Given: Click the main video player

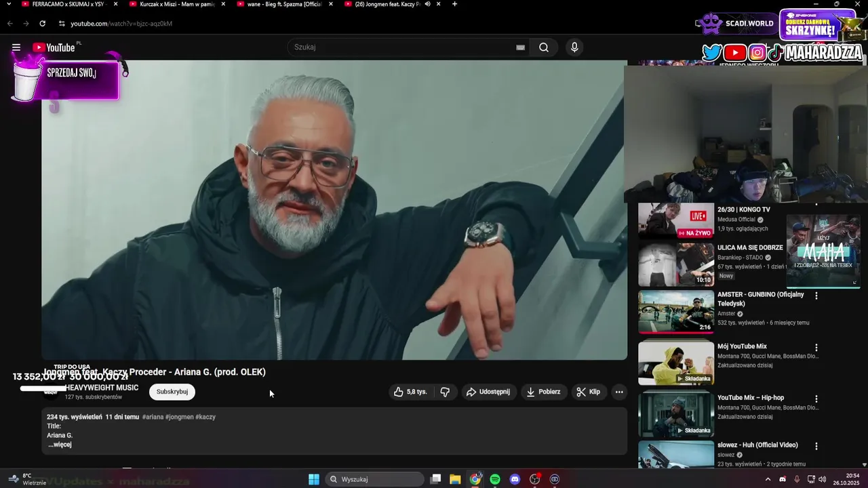Looking at the screenshot, I should pos(334,210).
